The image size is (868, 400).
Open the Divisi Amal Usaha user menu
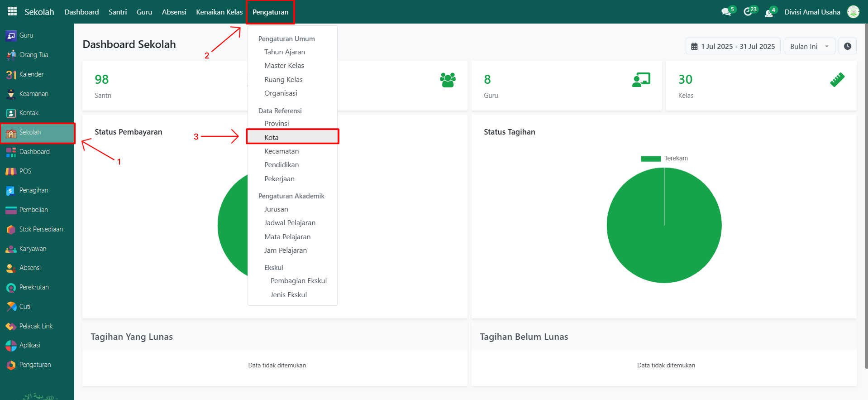[x=812, y=12]
